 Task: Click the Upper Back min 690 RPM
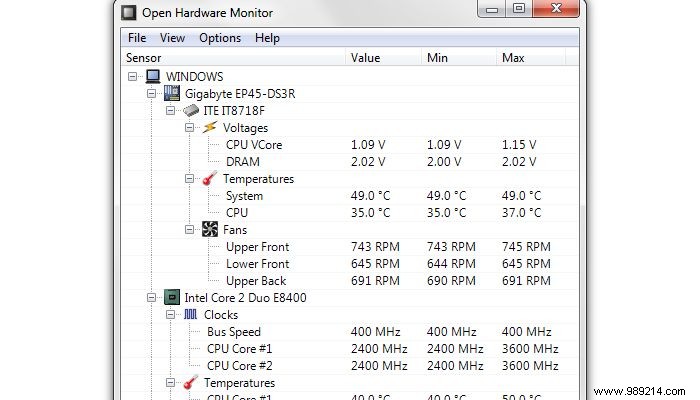(451, 281)
